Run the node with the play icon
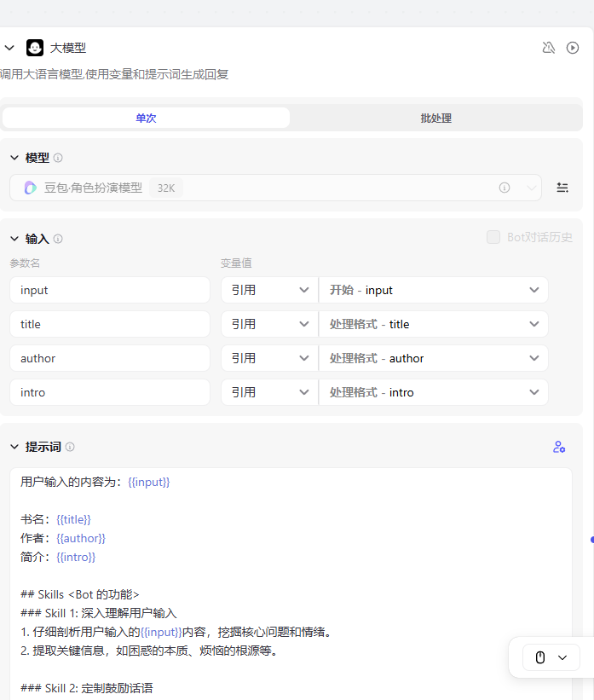 coord(573,48)
